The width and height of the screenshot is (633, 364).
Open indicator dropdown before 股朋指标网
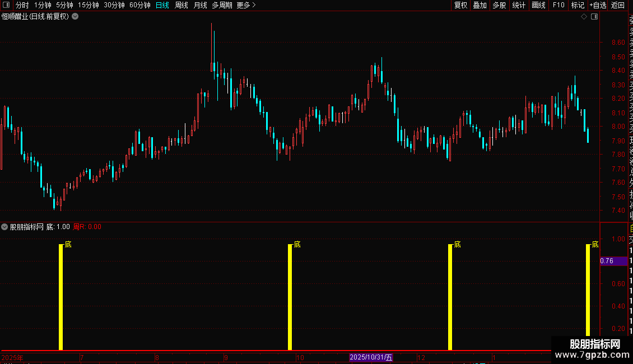[x=4, y=227]
